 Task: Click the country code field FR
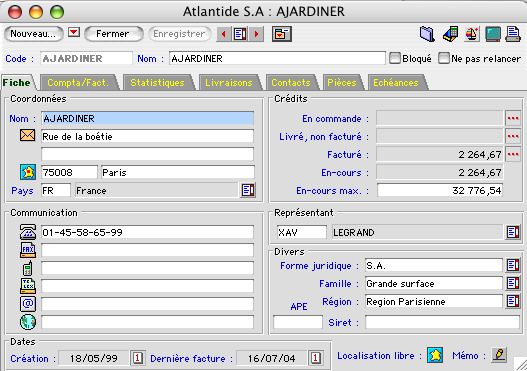point(56,191)
